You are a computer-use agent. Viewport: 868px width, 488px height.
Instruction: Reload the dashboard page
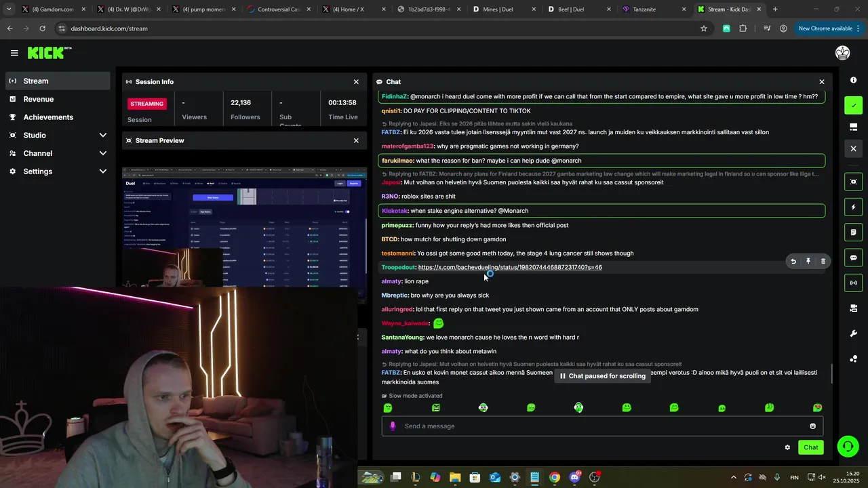pyautogui.click(x=42, y=28)
